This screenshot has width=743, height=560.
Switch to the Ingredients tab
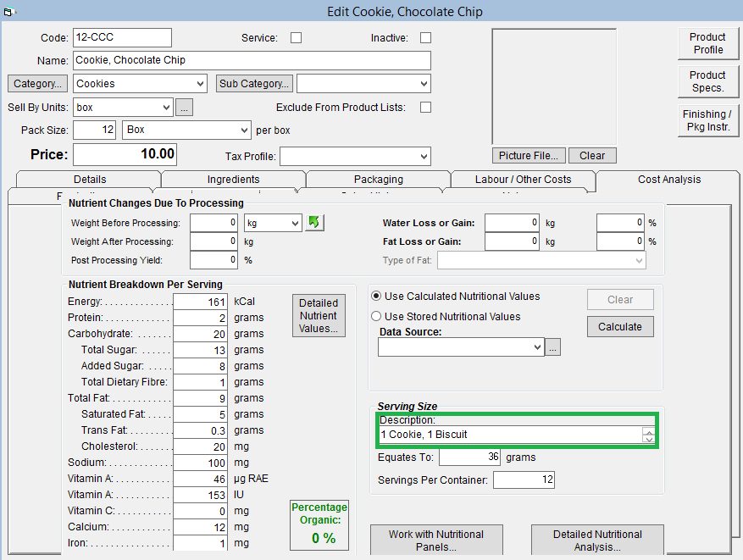(x=233, y=179)
